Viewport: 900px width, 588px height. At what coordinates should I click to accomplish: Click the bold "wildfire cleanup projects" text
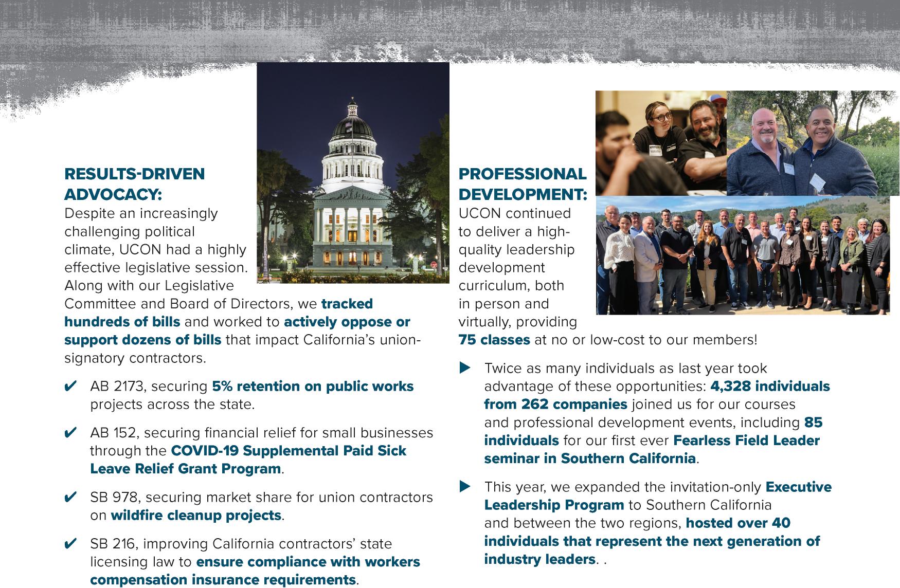click(x=196, y=515)
